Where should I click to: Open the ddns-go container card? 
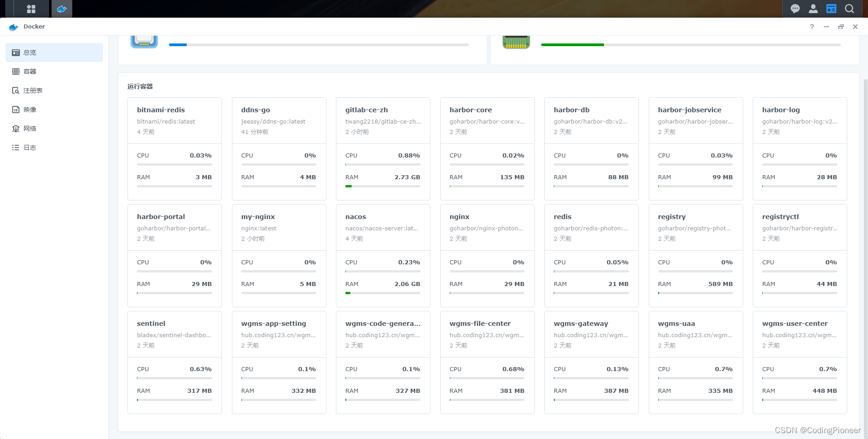(279, 149)
